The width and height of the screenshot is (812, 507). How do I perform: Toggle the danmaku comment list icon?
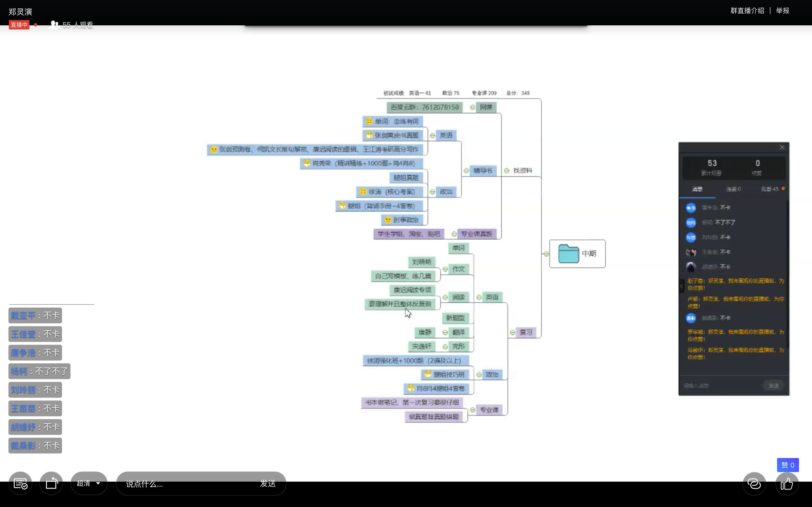[20, 484]
